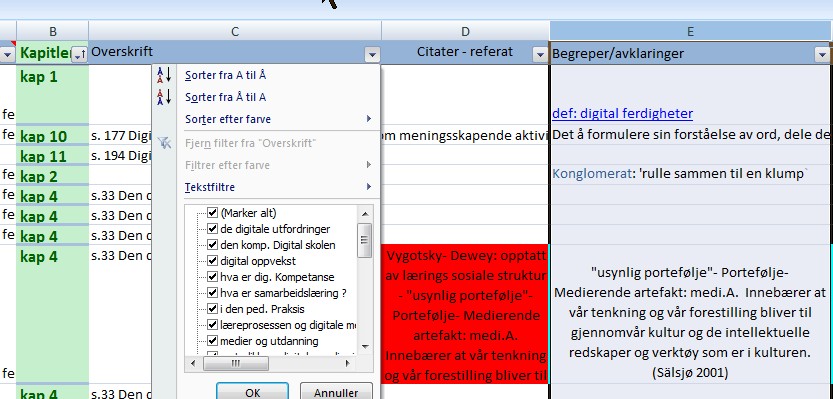The image size is (833, 399).
Task: Click the sort Å to A descending icon
Action: tap(164, 97)
